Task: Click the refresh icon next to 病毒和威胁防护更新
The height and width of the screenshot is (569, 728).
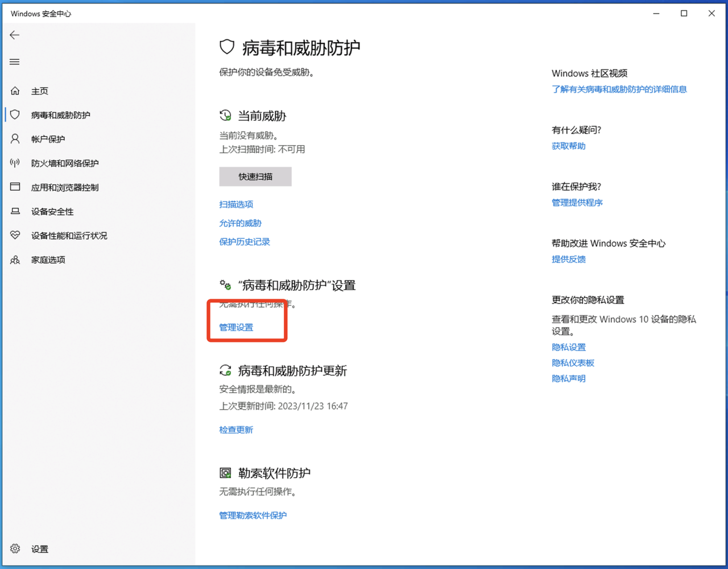Action: (225, 370)
